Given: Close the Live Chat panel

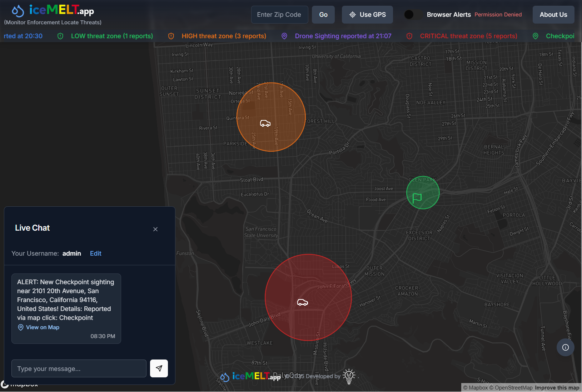Looking at the screenshot, I should click(155, 229).
